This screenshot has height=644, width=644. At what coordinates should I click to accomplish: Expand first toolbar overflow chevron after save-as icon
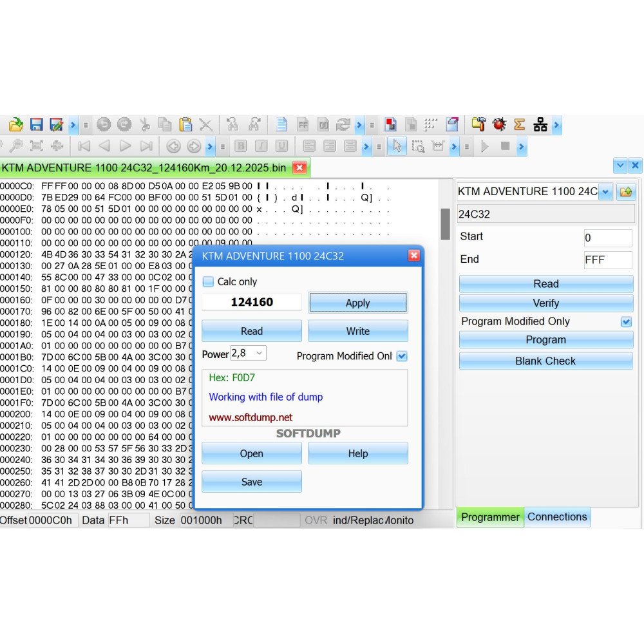point(73,124)
